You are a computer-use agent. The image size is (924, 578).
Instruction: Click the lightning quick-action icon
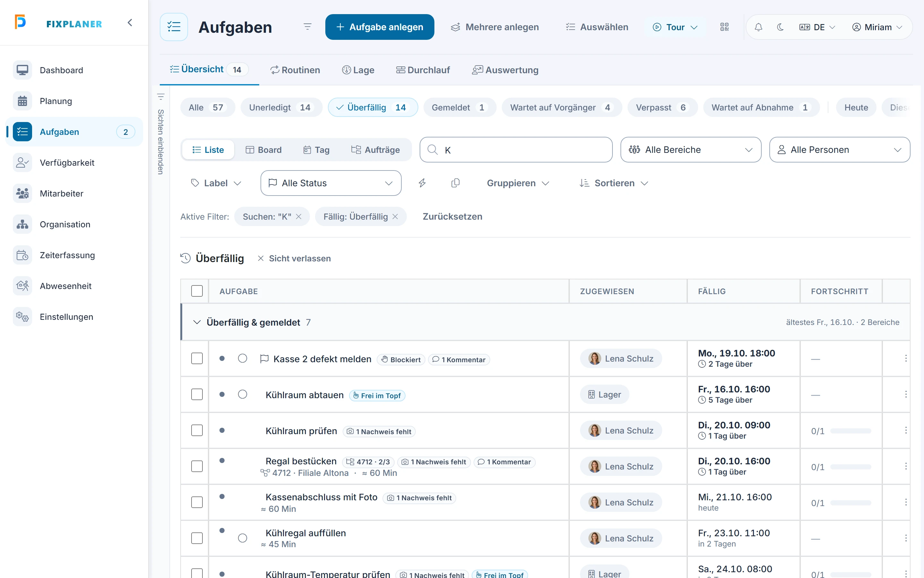tap(422, 183)
